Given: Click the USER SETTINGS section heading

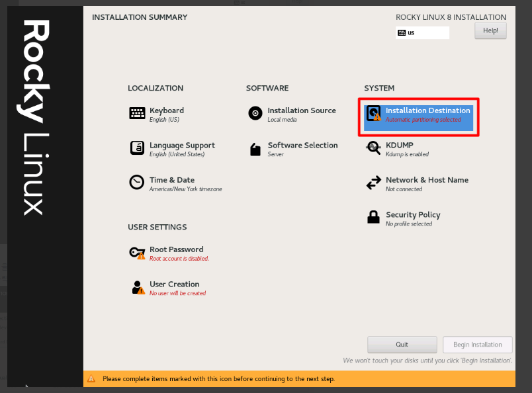Looking at the screenshot, I should 157,227.
